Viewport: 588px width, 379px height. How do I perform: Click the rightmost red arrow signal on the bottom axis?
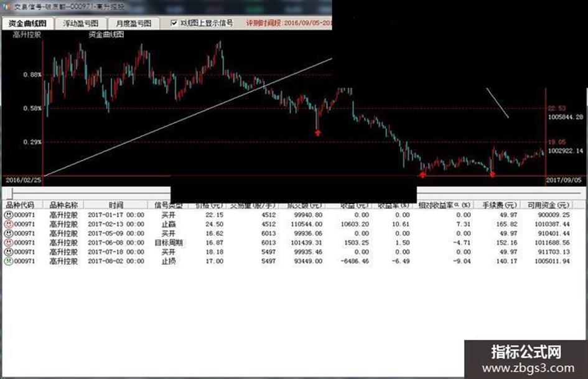[492, 174]
